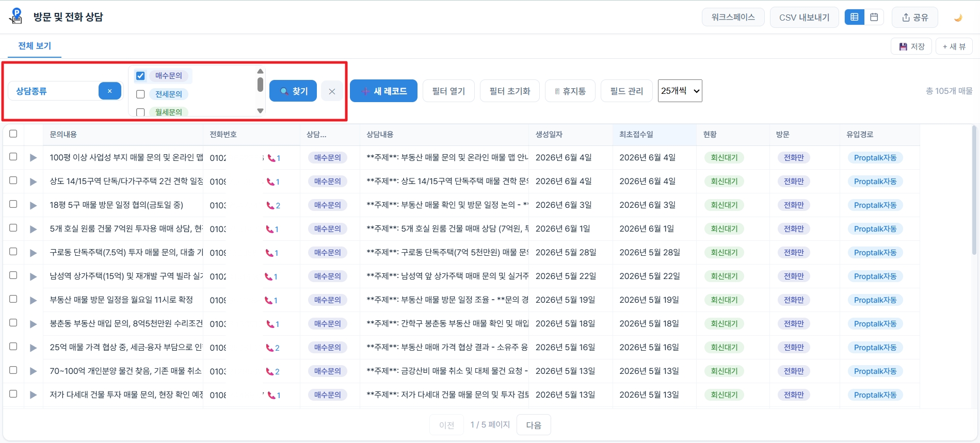980x443 pixels.
Task: Click phone icon in 부동산 매물 방문 row
Action: 268,301
